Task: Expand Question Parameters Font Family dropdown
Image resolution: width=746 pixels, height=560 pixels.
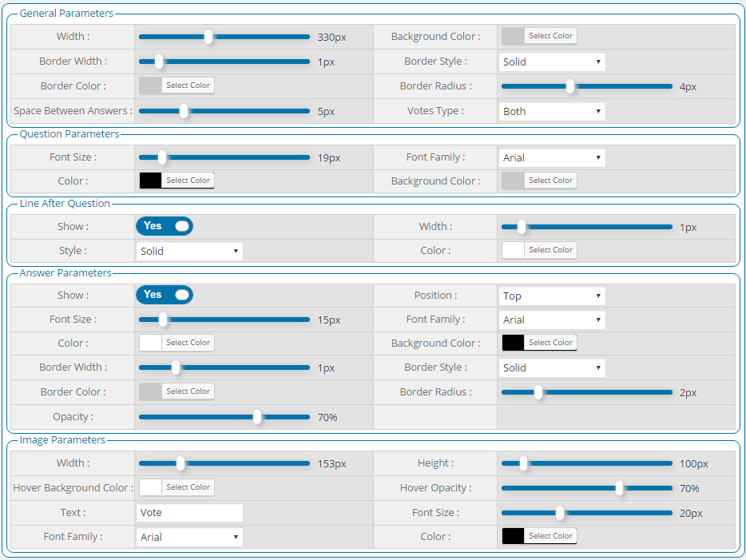Action: pyautogui.click(x=552, y=157)
